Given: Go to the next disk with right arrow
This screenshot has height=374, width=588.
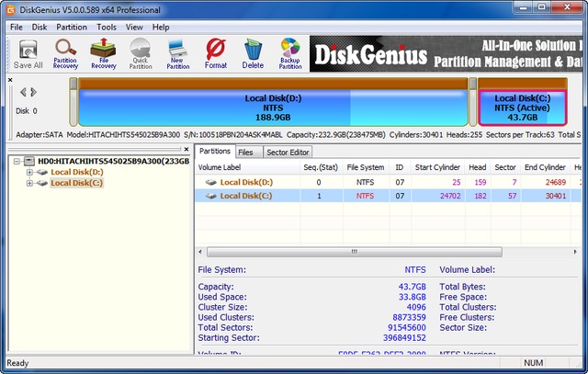Looking at the screenshot, I should pos(34,93).
